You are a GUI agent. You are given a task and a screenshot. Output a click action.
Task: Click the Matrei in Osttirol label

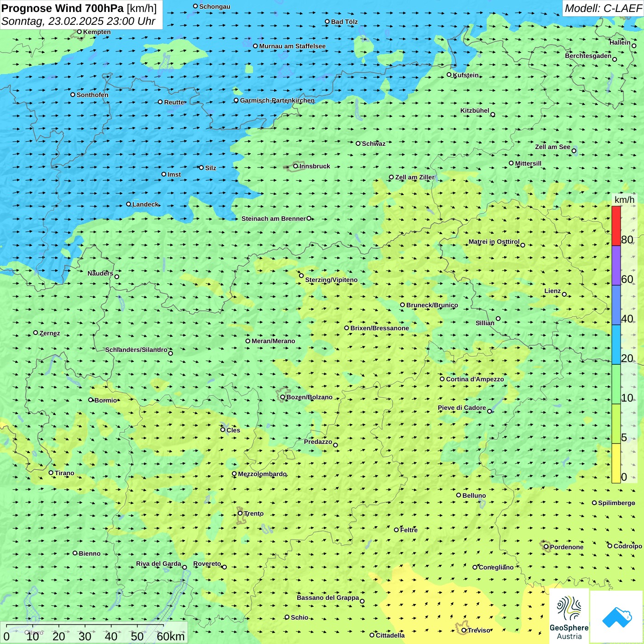pos(494,241)
